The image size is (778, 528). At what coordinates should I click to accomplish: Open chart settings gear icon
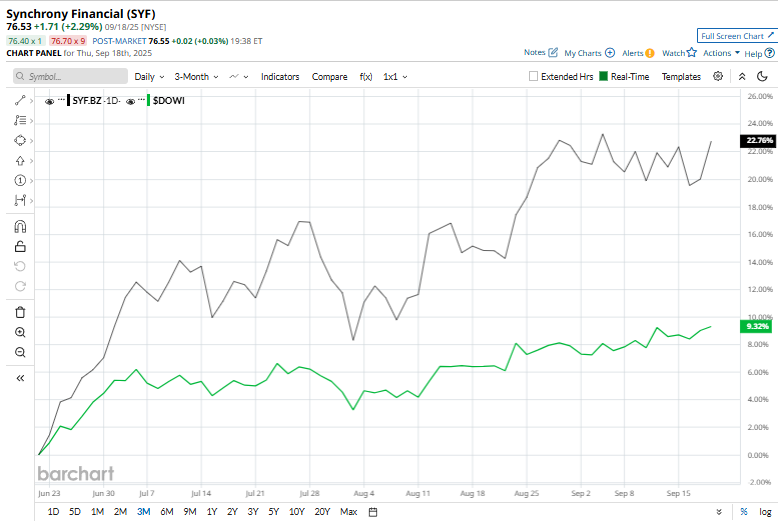(x=718, y=76)
